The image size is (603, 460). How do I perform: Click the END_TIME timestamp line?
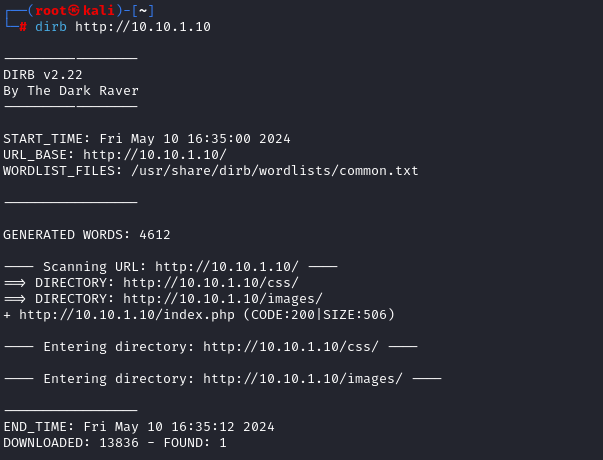coord(139,427)
